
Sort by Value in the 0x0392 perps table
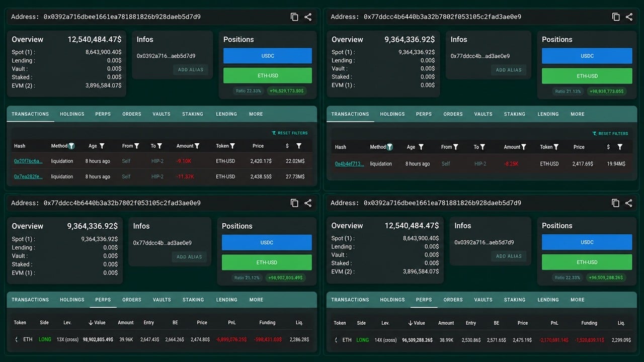pos(416,323)
